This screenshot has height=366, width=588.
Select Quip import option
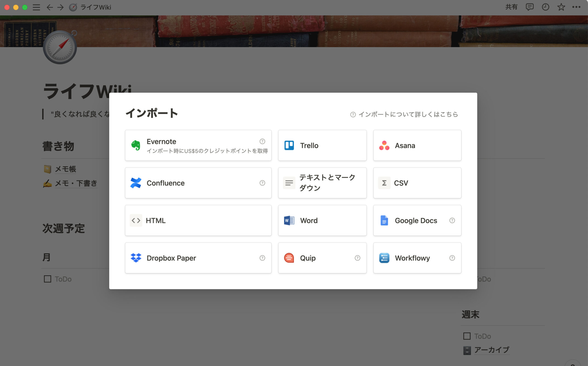(x=322, y=258)
